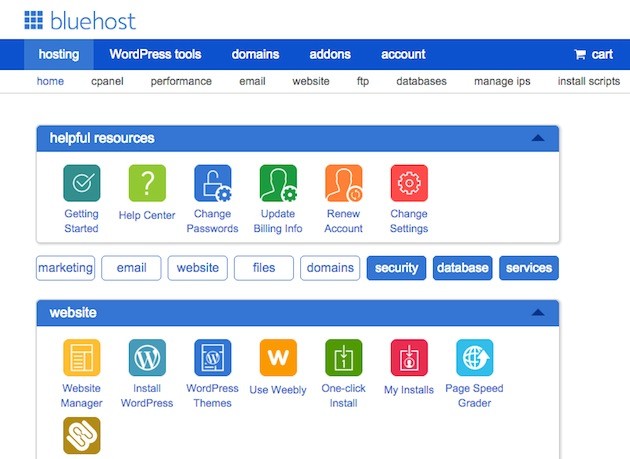Click the Use Weebly icon
The height and width of the screenshot is (459, 630).
click(278, 357)
